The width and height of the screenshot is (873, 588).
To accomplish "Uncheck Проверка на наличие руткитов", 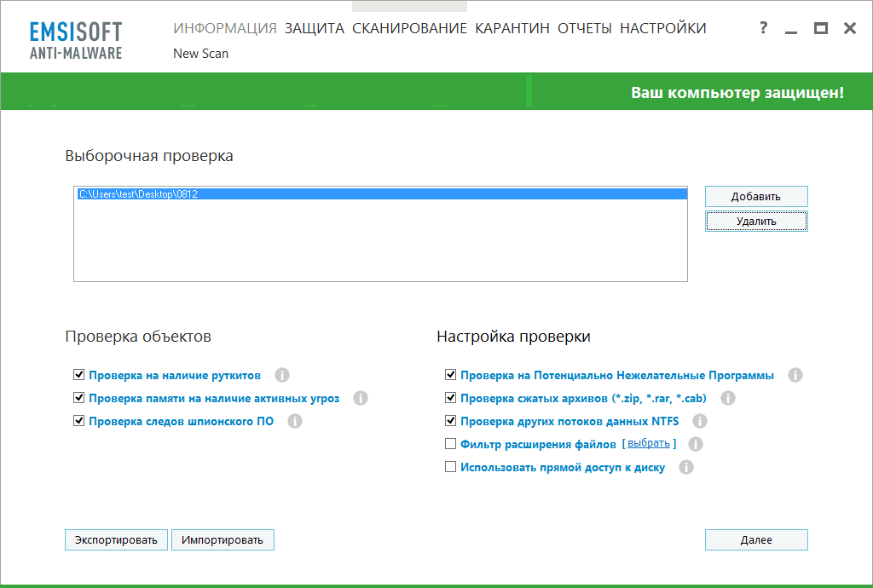I will click(x=78, y=374).
